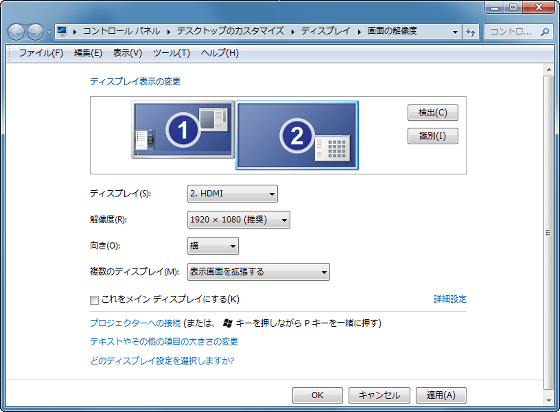Select display monitor 1 thumbnail

point(183,129)
